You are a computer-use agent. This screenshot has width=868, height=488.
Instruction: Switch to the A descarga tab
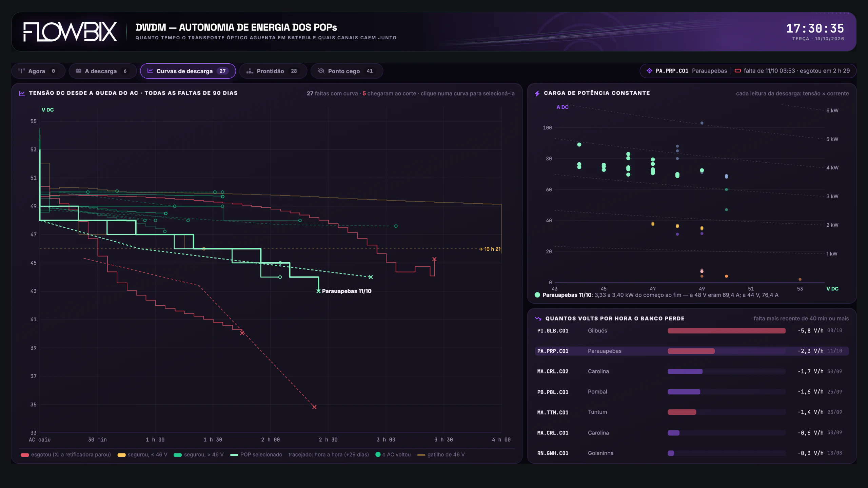tap(102, 71)
